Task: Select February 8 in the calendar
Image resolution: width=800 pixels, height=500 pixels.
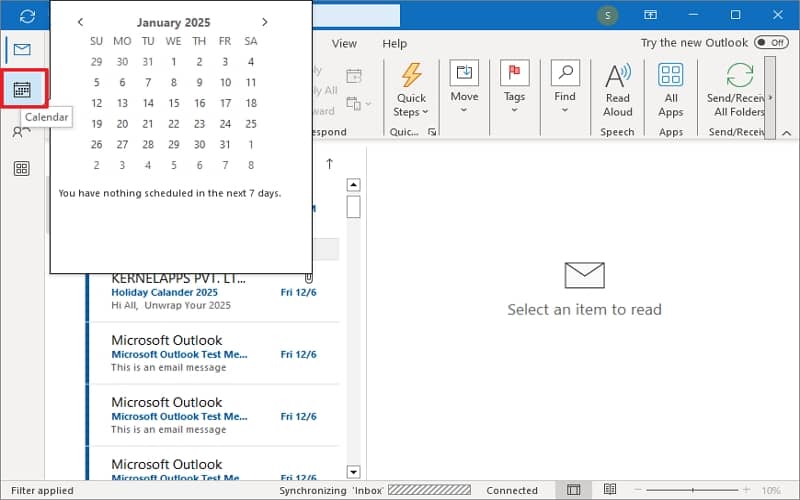Action: coord(251,165)
